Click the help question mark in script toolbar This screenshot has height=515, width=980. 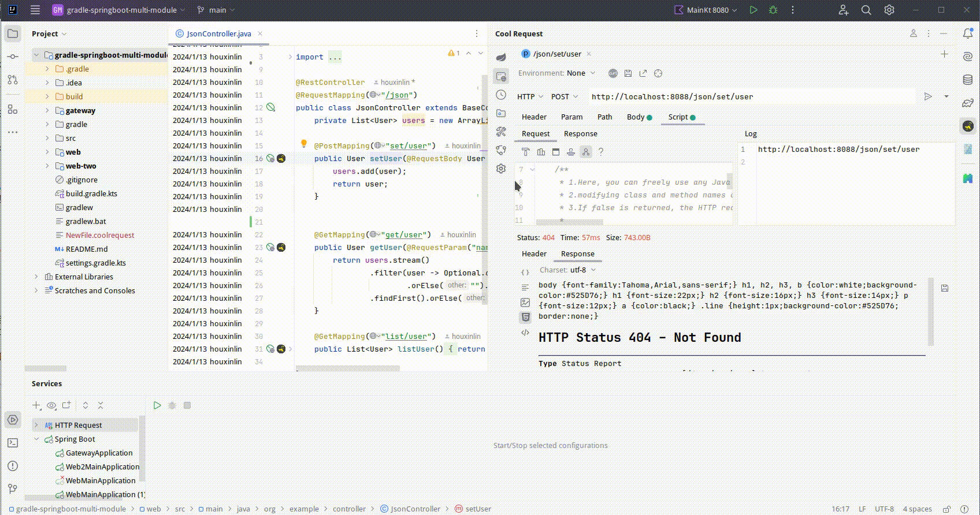(601, 152)
